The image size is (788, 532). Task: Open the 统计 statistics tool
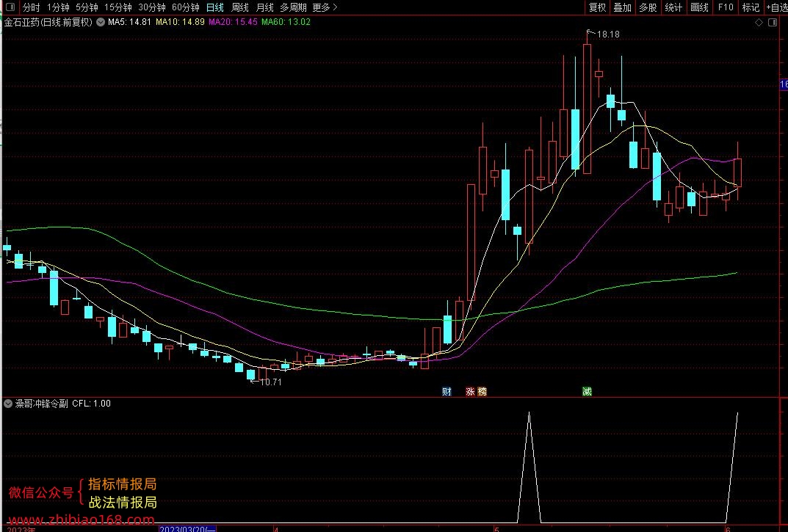(x=673, y=7)
